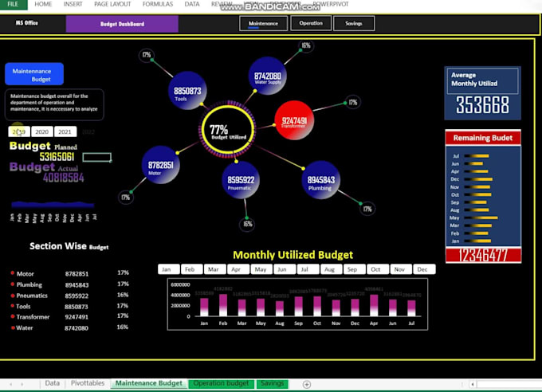Open the HOME ribbon tab

click(43, 4)
